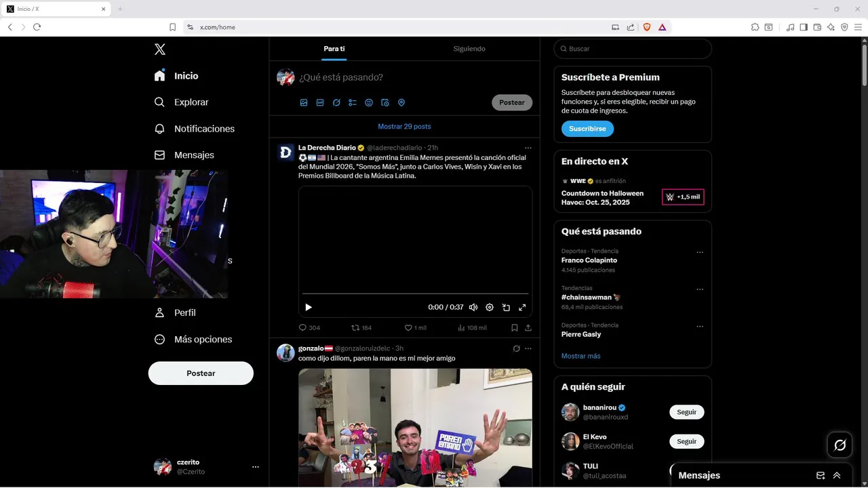The height and width of the screenshot is (488, 868).
Task: Follow bananirou
Action: click(686, 412)
